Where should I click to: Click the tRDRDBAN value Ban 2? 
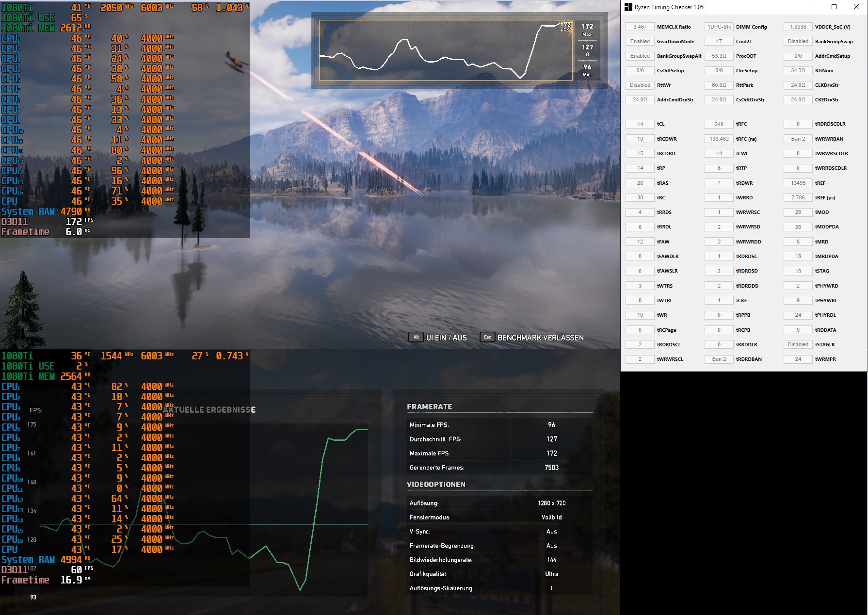point(719,359)
